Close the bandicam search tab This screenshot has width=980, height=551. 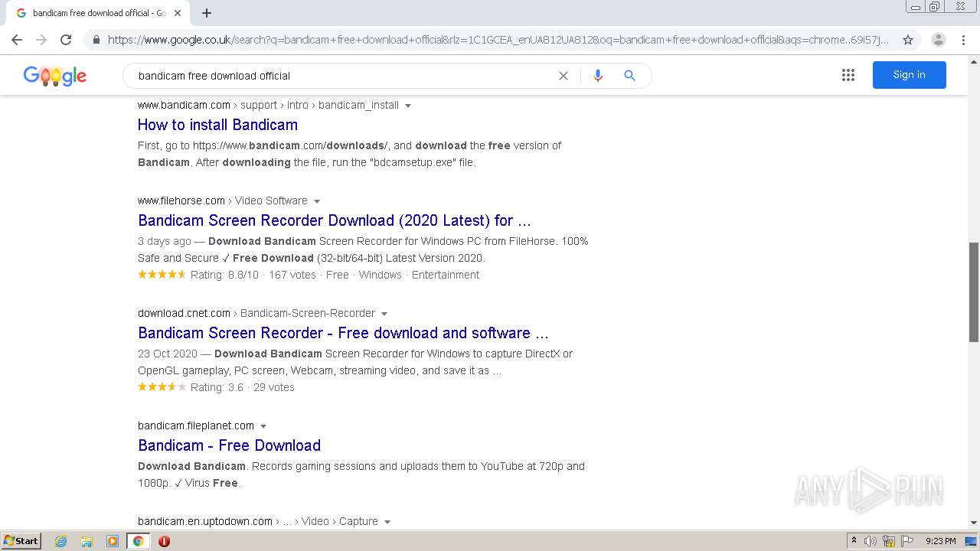click(x=178, y=13)
